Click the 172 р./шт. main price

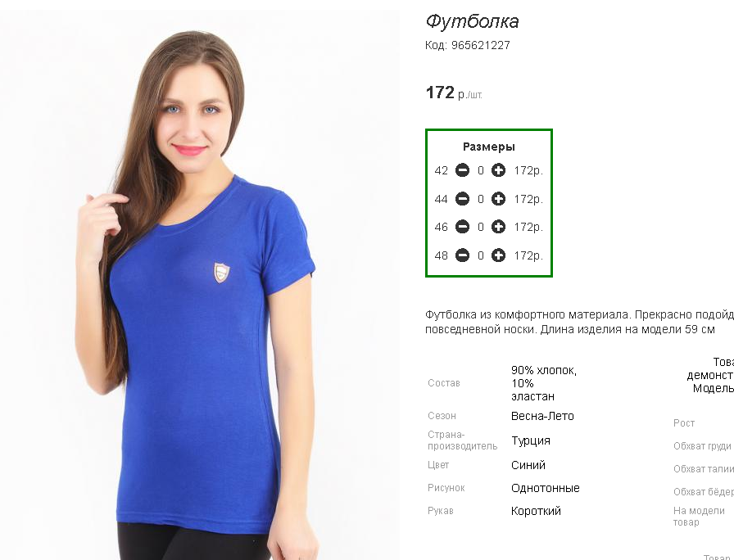tap(454, 93)
